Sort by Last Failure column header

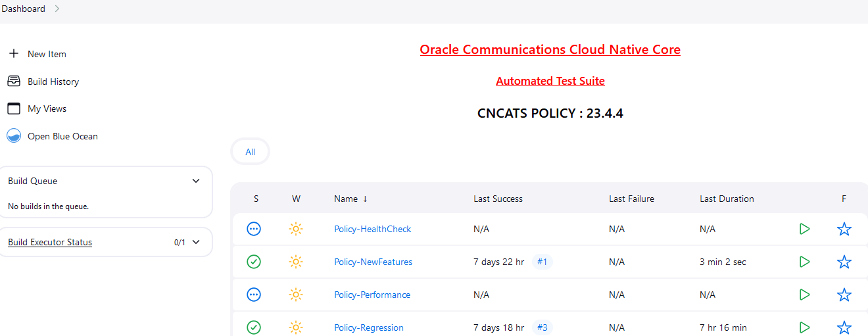631,199
